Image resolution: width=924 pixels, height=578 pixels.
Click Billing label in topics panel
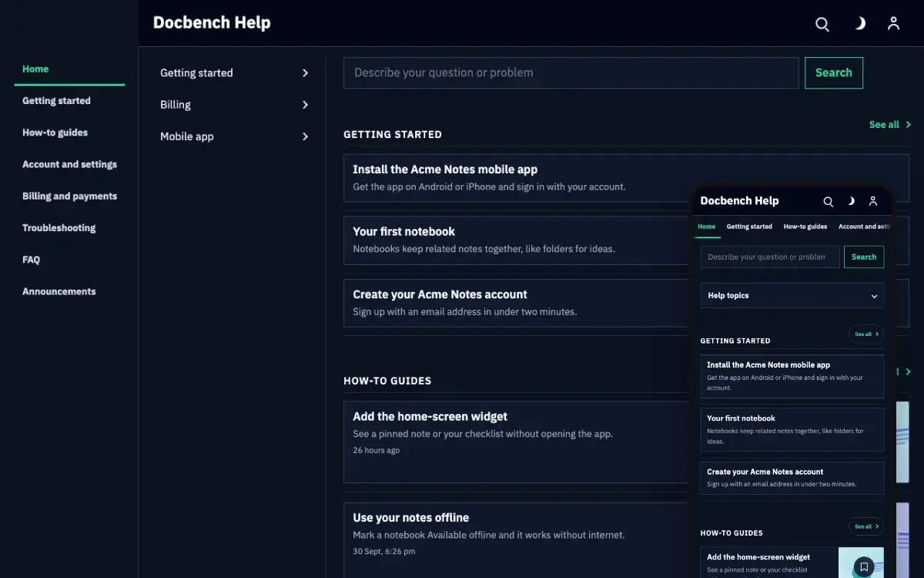click(176, 105)
